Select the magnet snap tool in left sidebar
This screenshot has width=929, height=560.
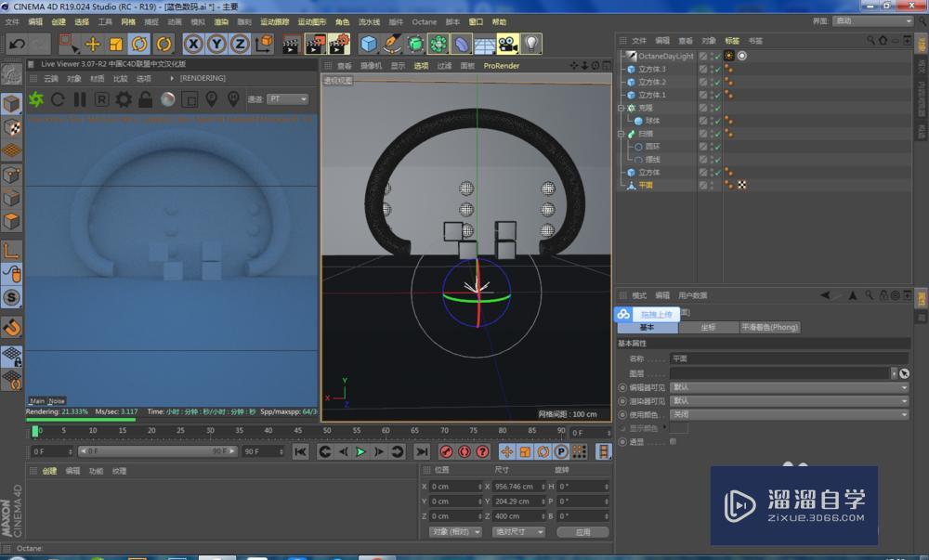point(12,327)
